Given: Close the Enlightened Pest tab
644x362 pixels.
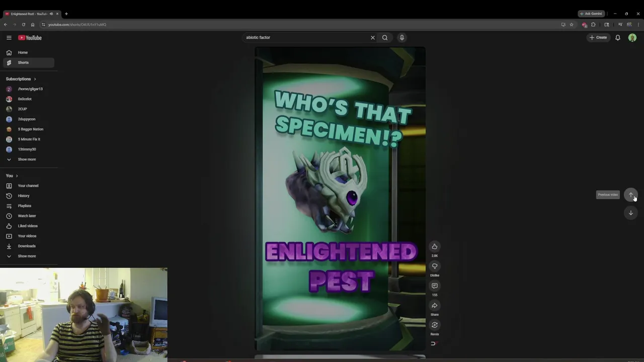Looking at the screenshot, I should point(57,14).
